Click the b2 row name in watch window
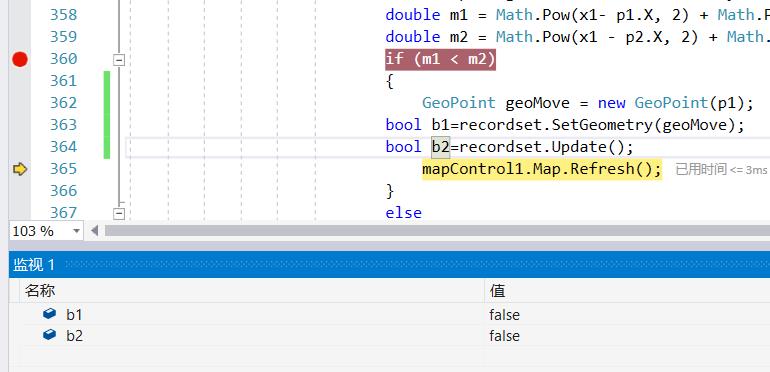770x372 pixels. (x=74, y=336)
